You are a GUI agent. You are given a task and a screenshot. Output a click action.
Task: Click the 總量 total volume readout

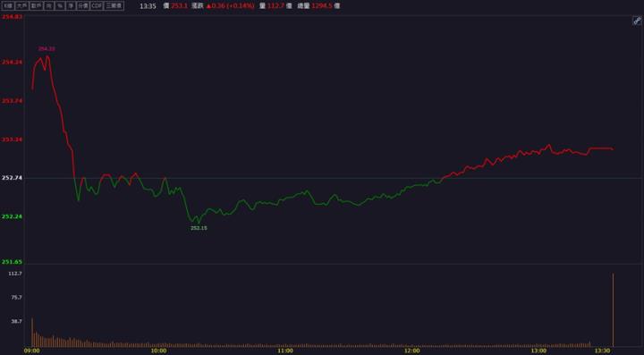318,5
